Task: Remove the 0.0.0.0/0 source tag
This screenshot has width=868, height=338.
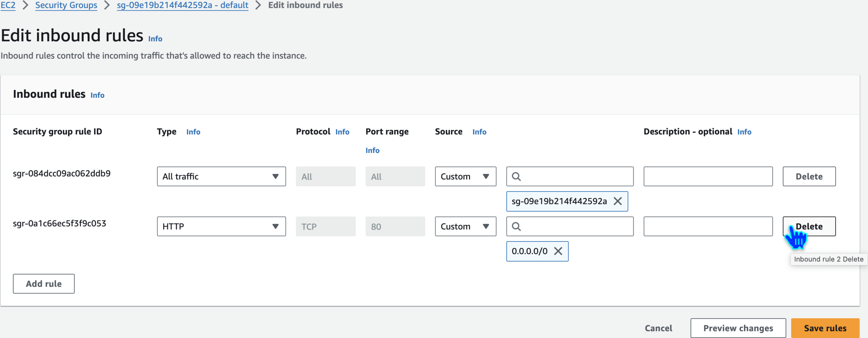Action: pos(558,251)
